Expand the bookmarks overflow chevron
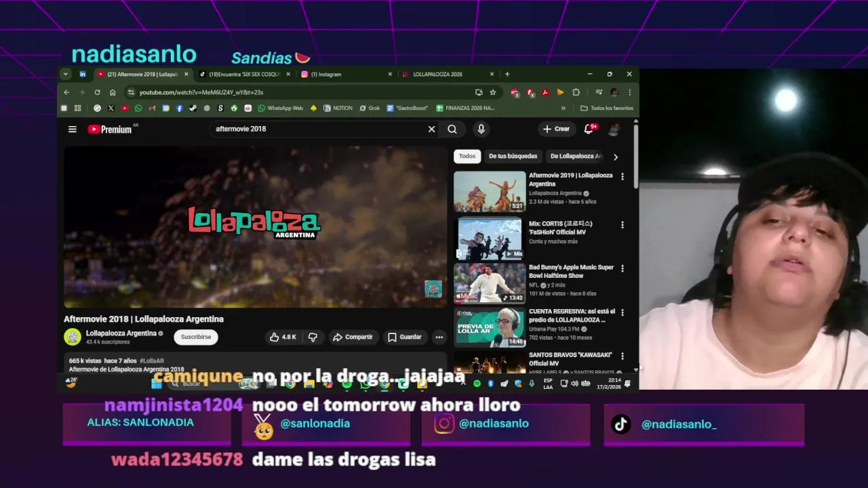Image resolution: width=868 pixels, height=488 pixels. point(563,108)
